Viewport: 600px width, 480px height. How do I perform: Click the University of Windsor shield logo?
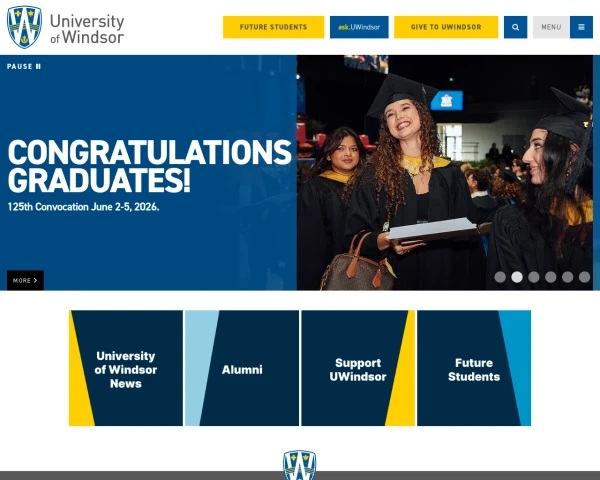[x=24, y=27]
